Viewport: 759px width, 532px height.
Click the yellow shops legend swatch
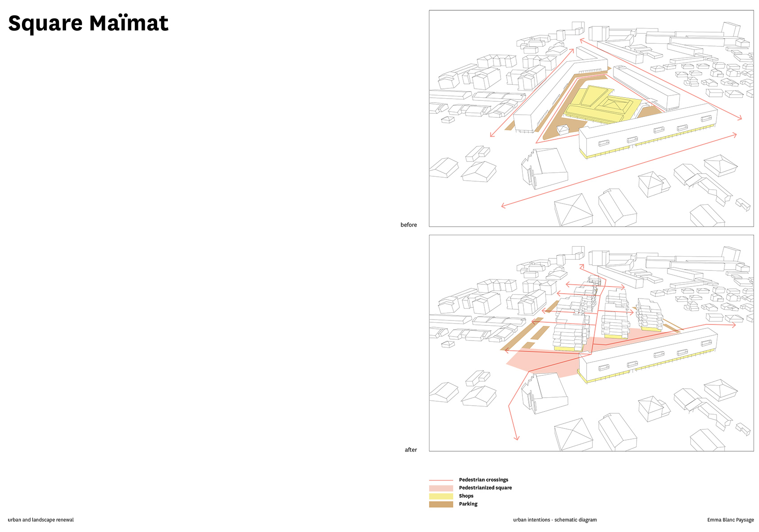coord(441,496)
